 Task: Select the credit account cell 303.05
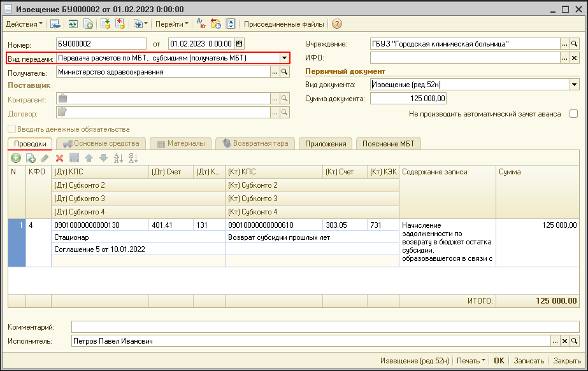345,225
